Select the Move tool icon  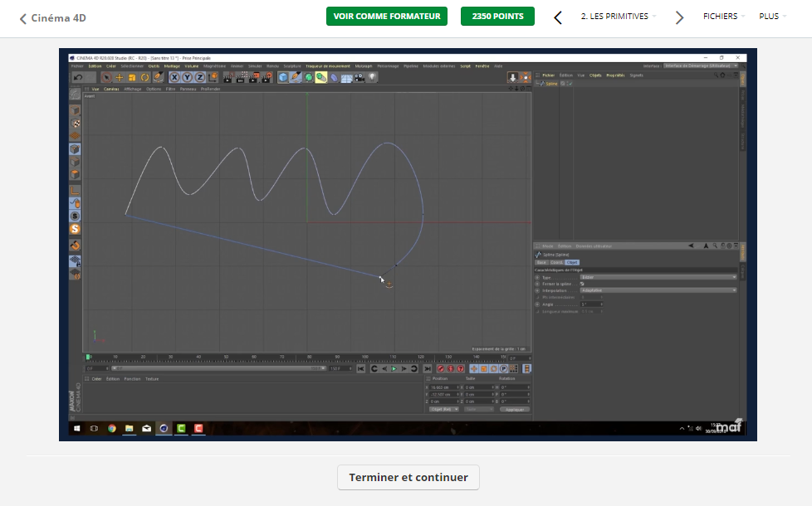pyautogui.click(x=119, y=78)
